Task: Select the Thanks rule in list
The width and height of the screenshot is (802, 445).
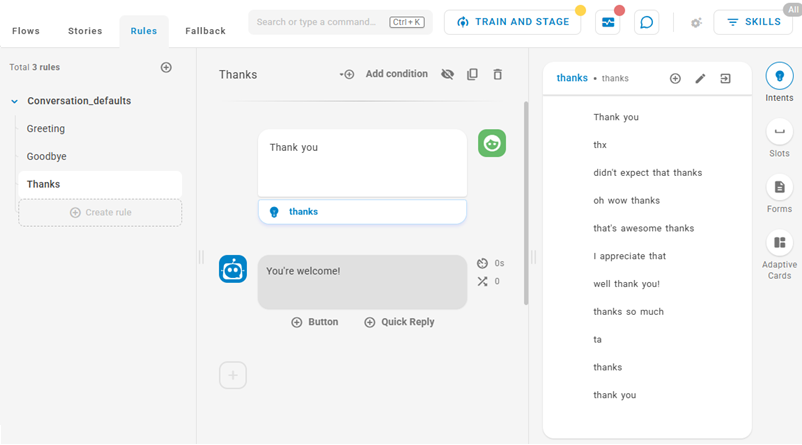Action: pyautogui.click(x=100, y=184)
